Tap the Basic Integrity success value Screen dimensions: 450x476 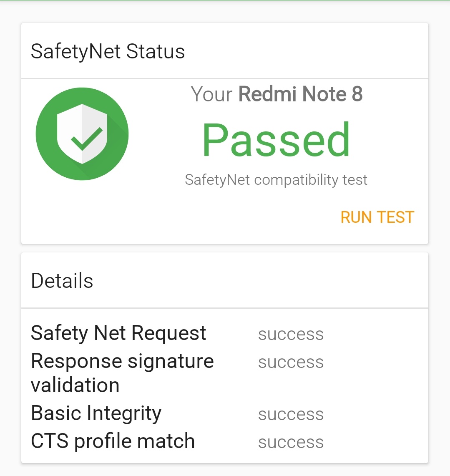[291, 414]
